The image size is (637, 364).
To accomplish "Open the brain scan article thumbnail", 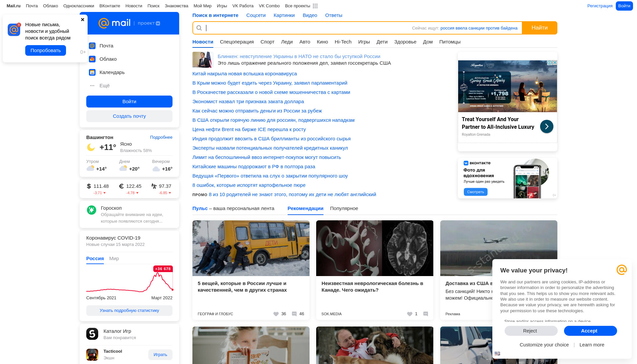I will click(375, 248).
